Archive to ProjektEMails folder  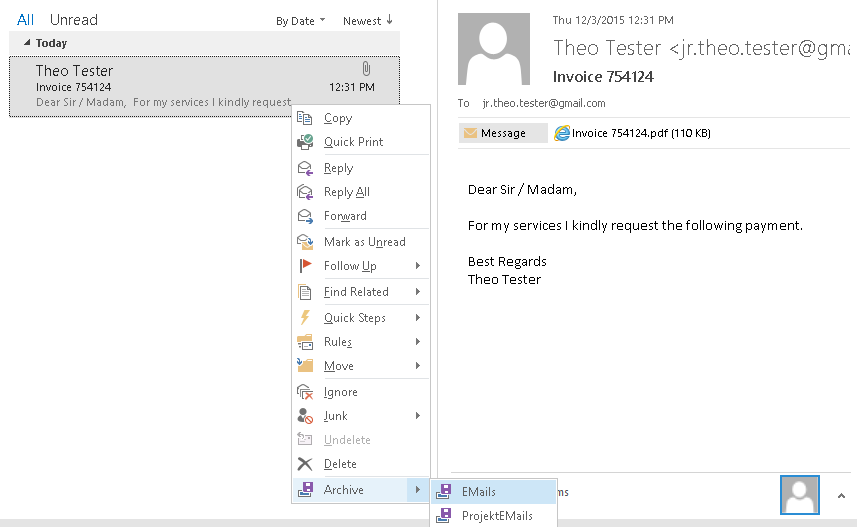point(496,516)
